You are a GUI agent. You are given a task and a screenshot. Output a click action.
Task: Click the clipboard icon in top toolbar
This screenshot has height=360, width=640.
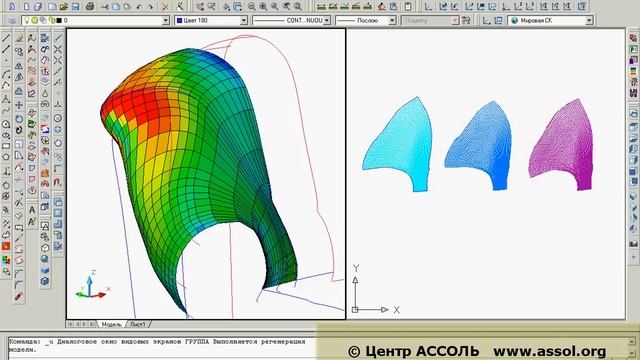408,7
